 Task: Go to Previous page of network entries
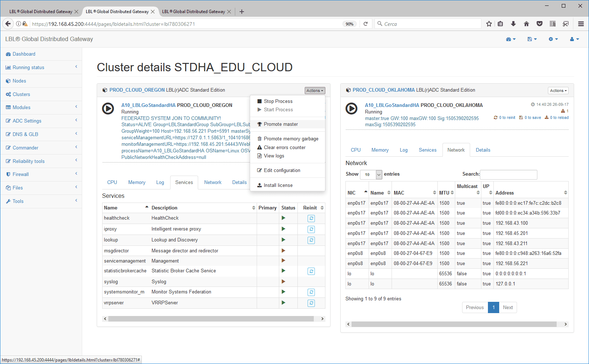pyautogui.click(x=475, y=307)
